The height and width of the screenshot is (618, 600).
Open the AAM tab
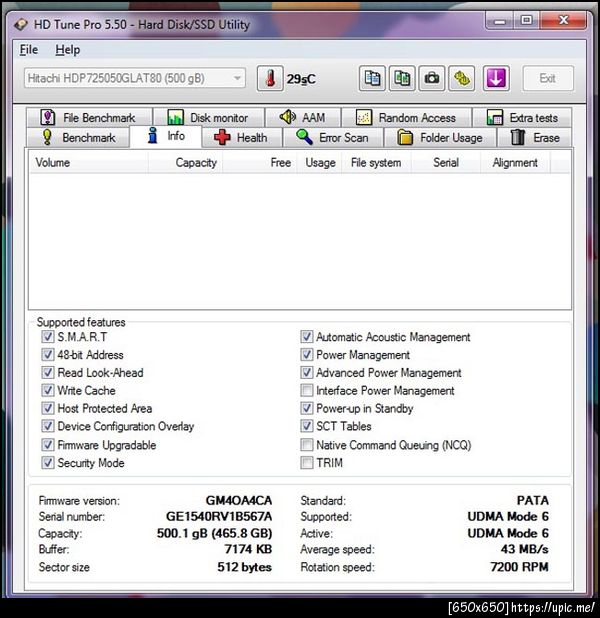[x=303, y=117]
